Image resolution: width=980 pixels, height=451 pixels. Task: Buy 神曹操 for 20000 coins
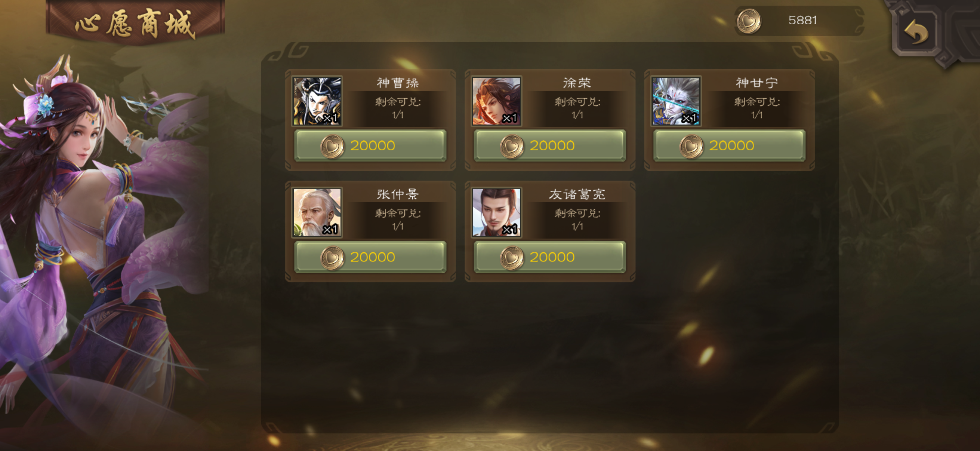[x=370, y=145]
